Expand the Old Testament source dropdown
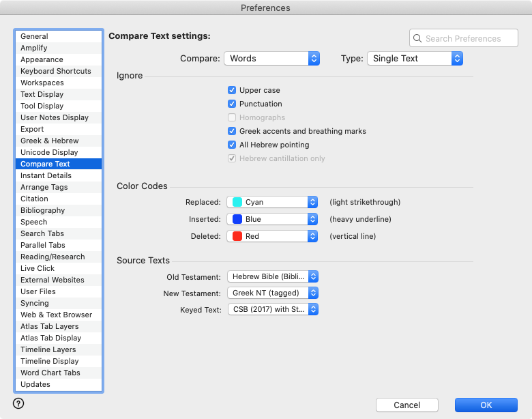This screenshot has width=532, height=419. 272,276
